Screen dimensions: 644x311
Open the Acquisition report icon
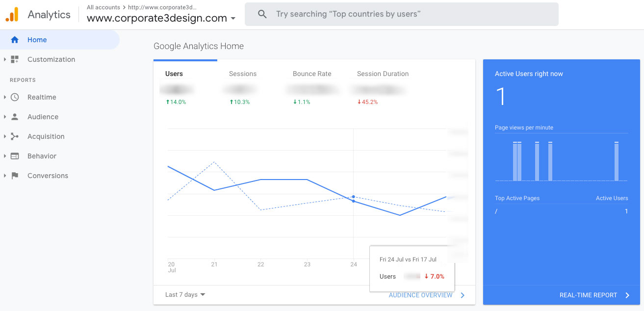click(15, 136)
